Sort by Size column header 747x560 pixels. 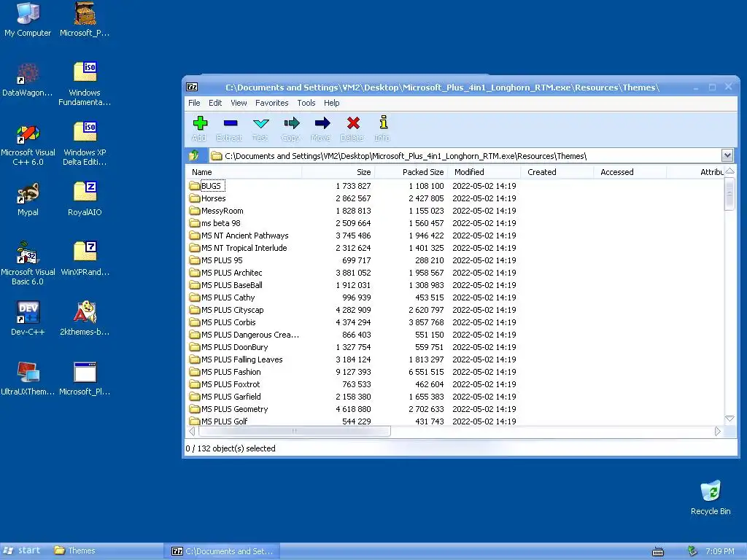click(338, 172)
